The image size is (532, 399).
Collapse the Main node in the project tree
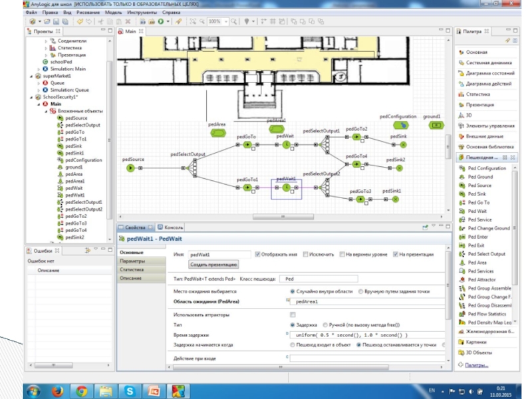pyautogui.click(x=40, y=104)
